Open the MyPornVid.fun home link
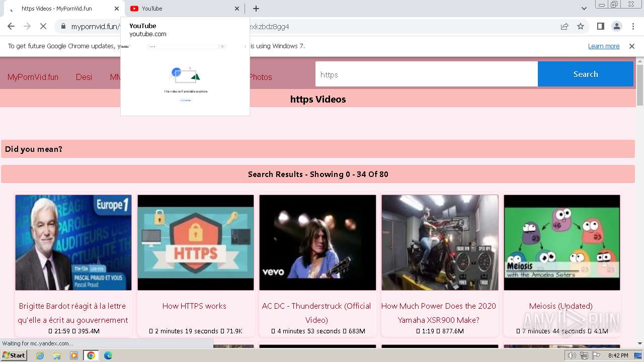 tap(33, 77)
